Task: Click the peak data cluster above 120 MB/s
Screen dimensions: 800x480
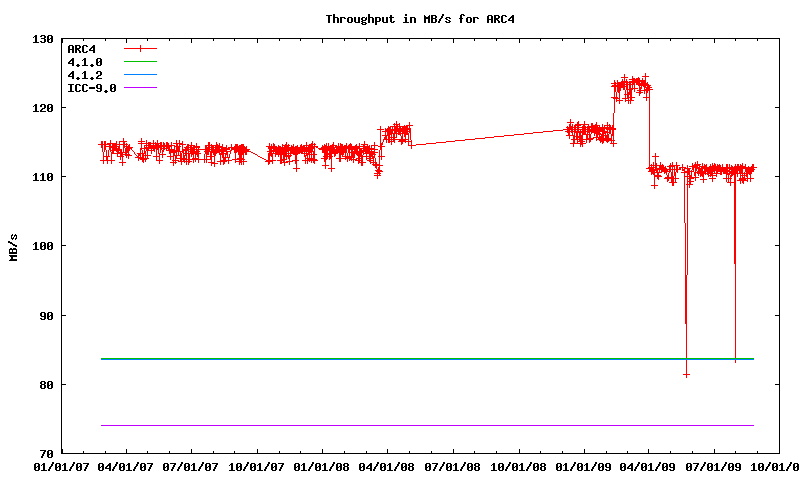Action: coord(631,87)
